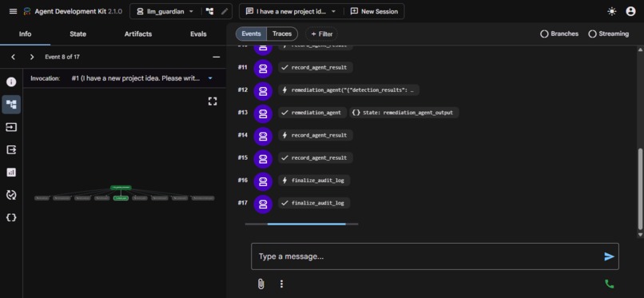Screen dimensions: 644x298
Task: Select the highlighted green node in the agent graph
Action: point(121,198)
